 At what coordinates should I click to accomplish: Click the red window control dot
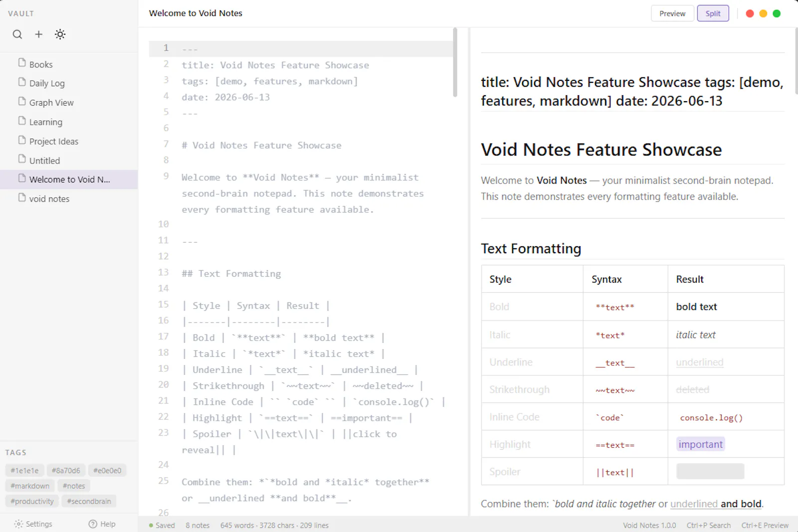(750, 13)
